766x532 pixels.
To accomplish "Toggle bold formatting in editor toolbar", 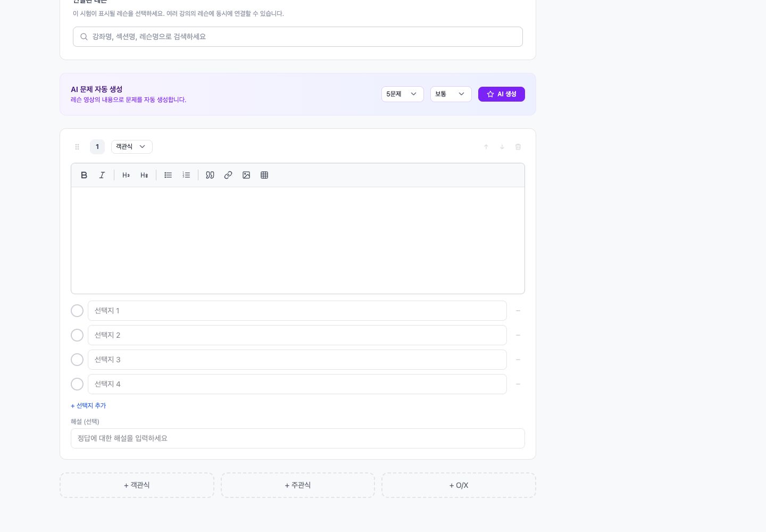I will (84, 175).
